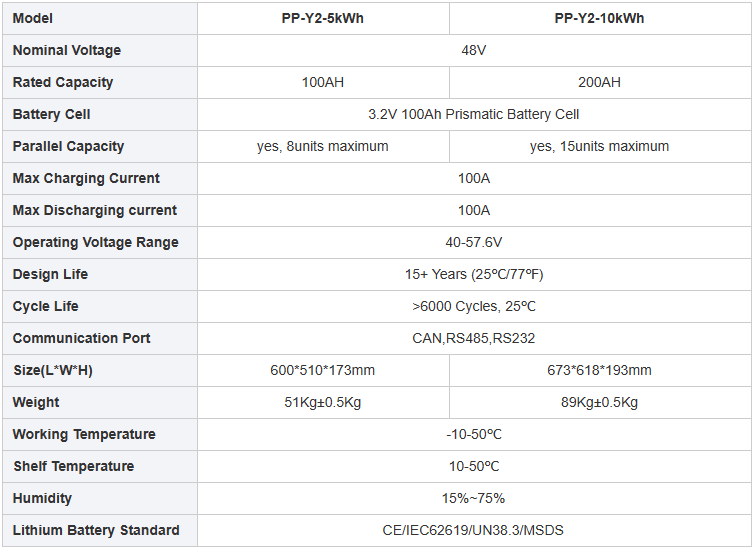Screen dimensions: 755x552
Task: Select the 89Kg±0.5Kg weight cell
Action: tap(600, 402)
